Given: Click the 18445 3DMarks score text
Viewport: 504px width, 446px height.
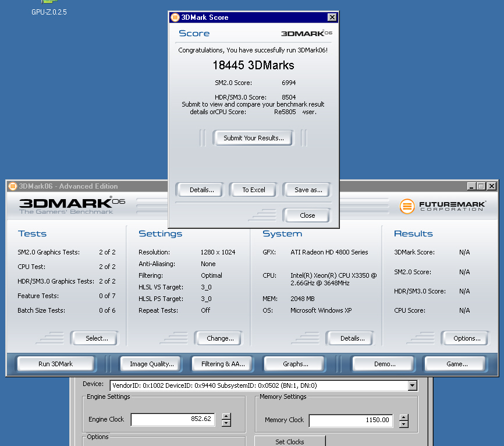Looking at the screenshot, I should (253, 65).
